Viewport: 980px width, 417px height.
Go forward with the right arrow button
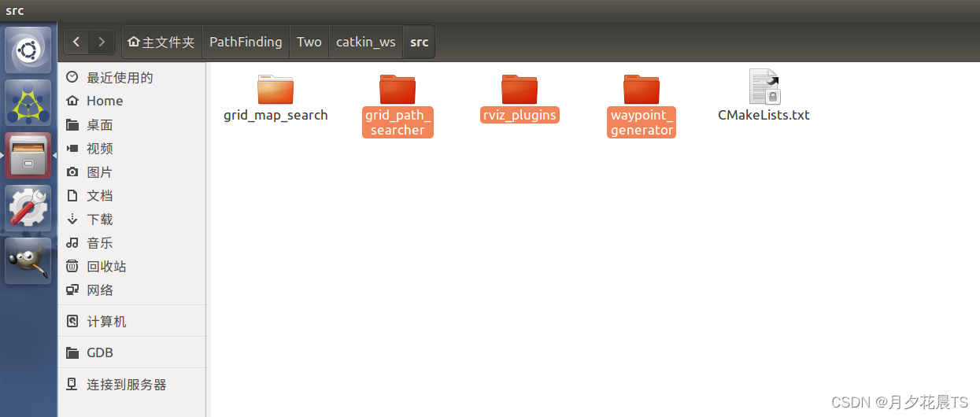102,42
